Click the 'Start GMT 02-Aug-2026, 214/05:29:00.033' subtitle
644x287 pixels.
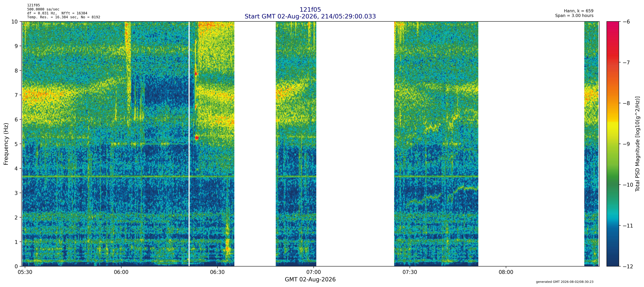coord(310,16)
